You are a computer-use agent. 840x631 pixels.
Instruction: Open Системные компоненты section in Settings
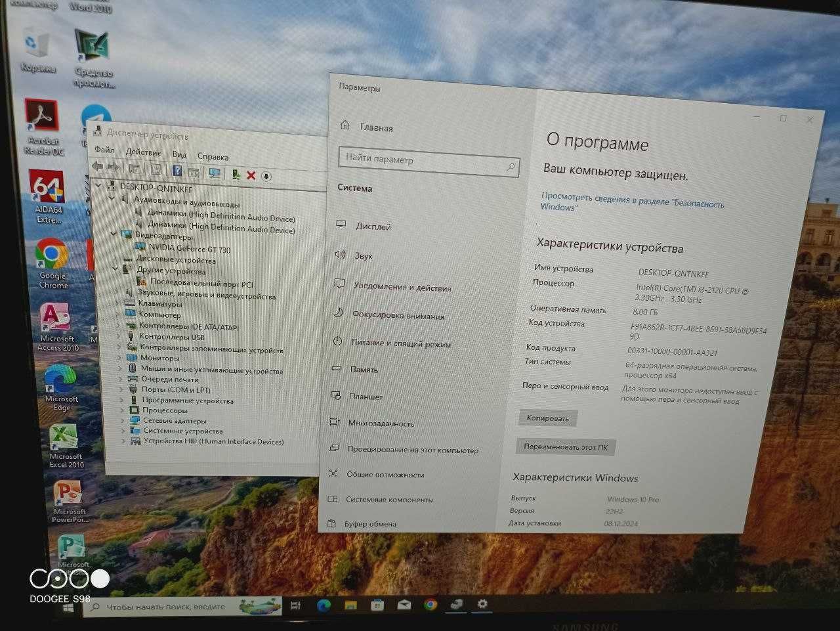pos(389,499)
